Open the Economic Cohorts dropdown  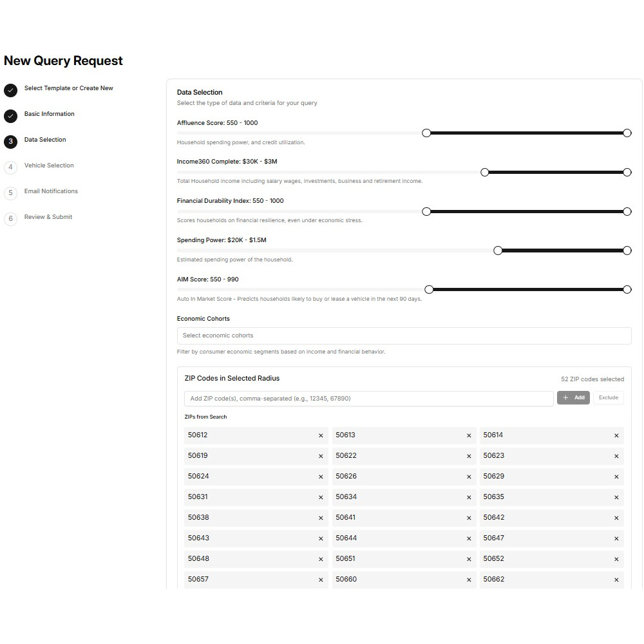click(x=404, y=336)
